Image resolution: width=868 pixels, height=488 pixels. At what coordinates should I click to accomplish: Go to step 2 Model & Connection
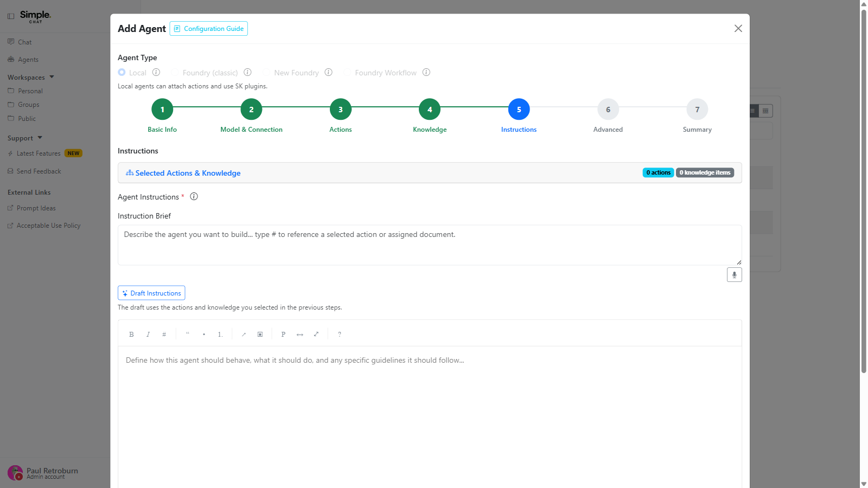pos(251,110)
